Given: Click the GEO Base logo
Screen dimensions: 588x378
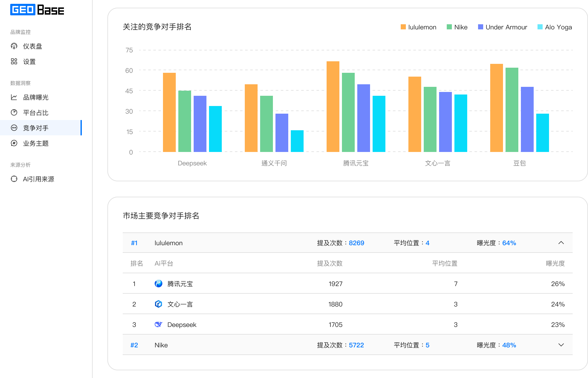Looking at the screenshot, I should [x=37, y=10].
